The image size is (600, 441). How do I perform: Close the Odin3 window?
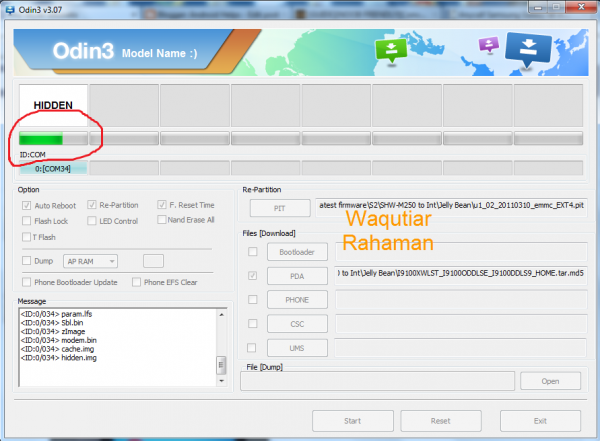click(581, 7)
